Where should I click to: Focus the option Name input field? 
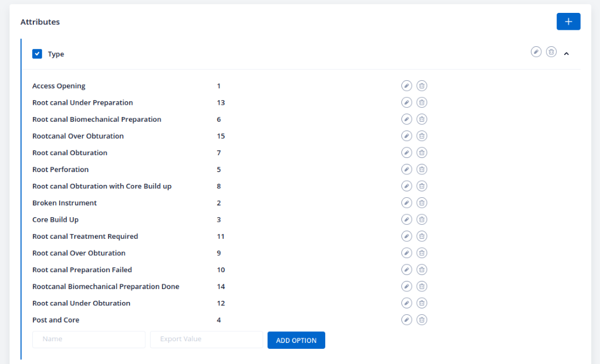pos(88,339)
